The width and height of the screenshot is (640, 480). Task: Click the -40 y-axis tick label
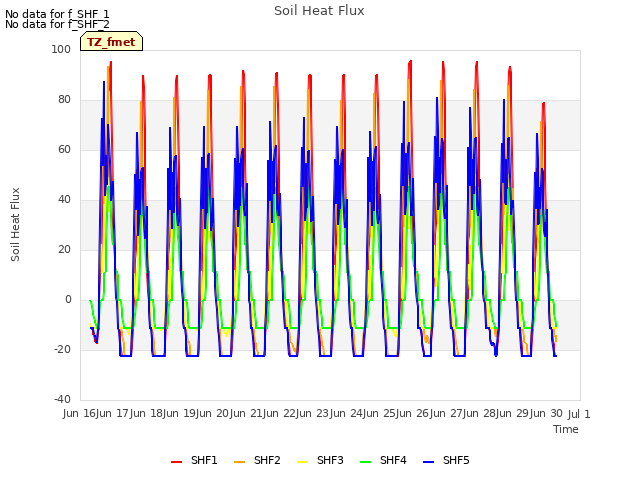[62, 399]
